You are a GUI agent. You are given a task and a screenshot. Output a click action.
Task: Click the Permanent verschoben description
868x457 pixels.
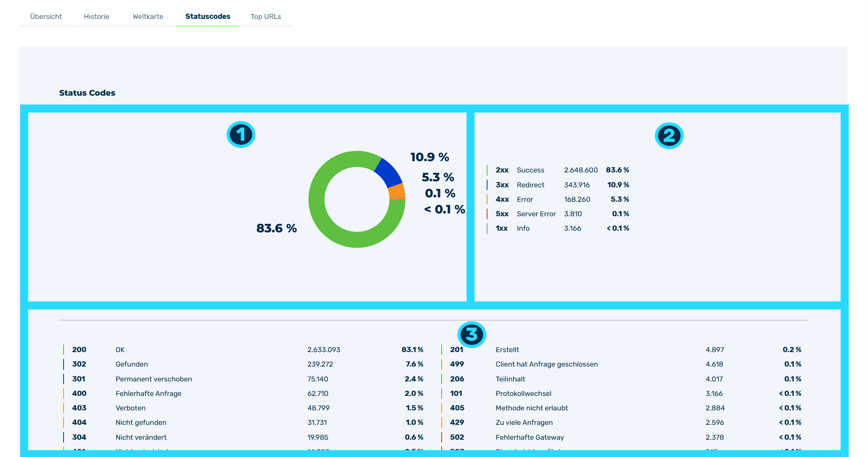click(154, 379)
